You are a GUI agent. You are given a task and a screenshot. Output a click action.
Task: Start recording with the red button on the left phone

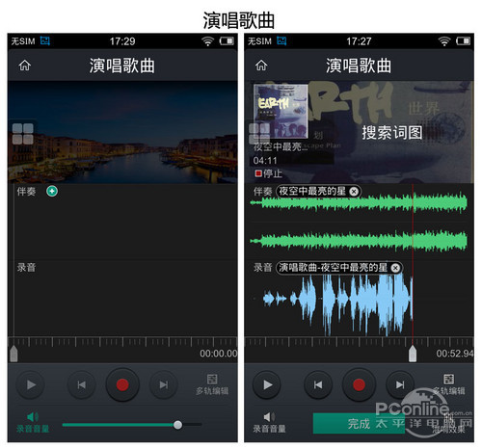point(122,384)
